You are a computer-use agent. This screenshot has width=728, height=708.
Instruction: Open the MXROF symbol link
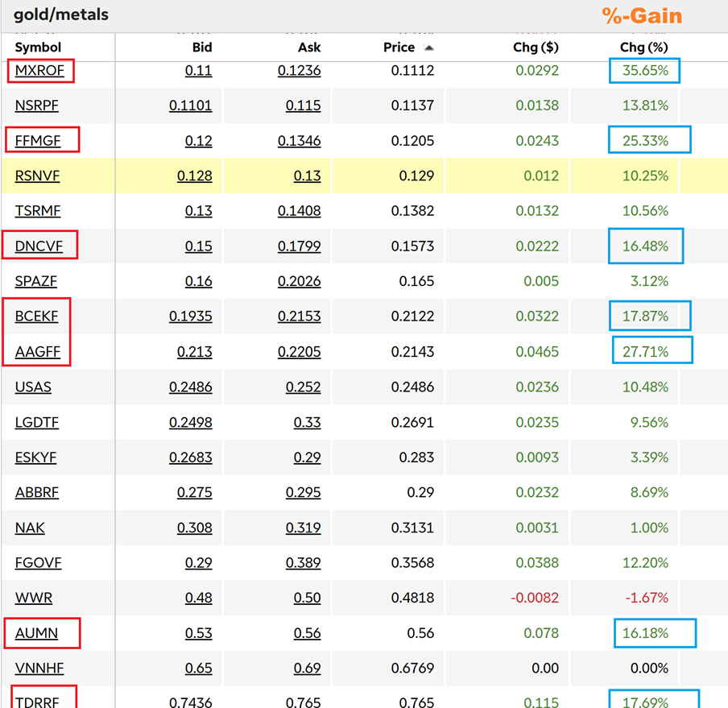tap(38, 70)
